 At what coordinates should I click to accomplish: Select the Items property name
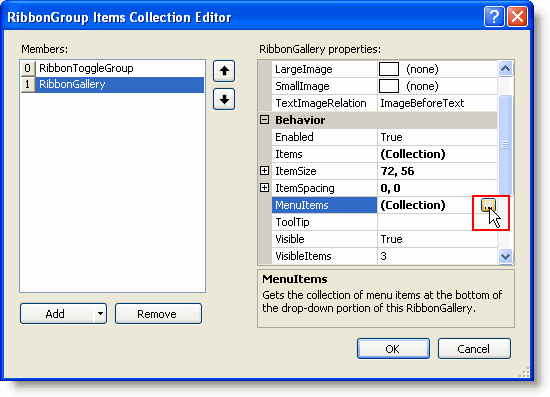tap(324, 154)
